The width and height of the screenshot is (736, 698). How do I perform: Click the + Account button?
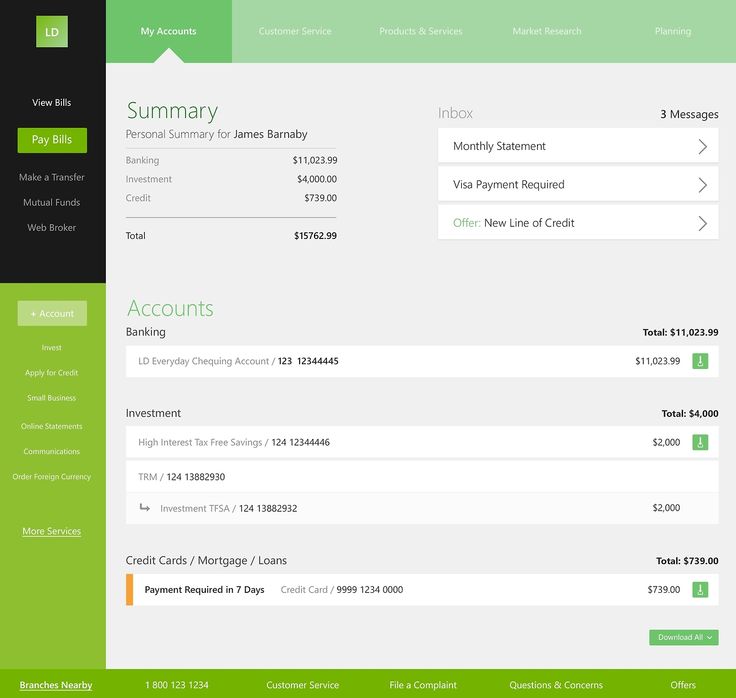point(52,313)
